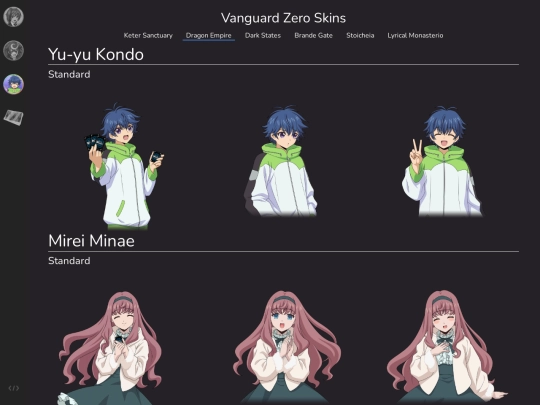
Task: Open the gray card sidebar icon
Action: 13,117
